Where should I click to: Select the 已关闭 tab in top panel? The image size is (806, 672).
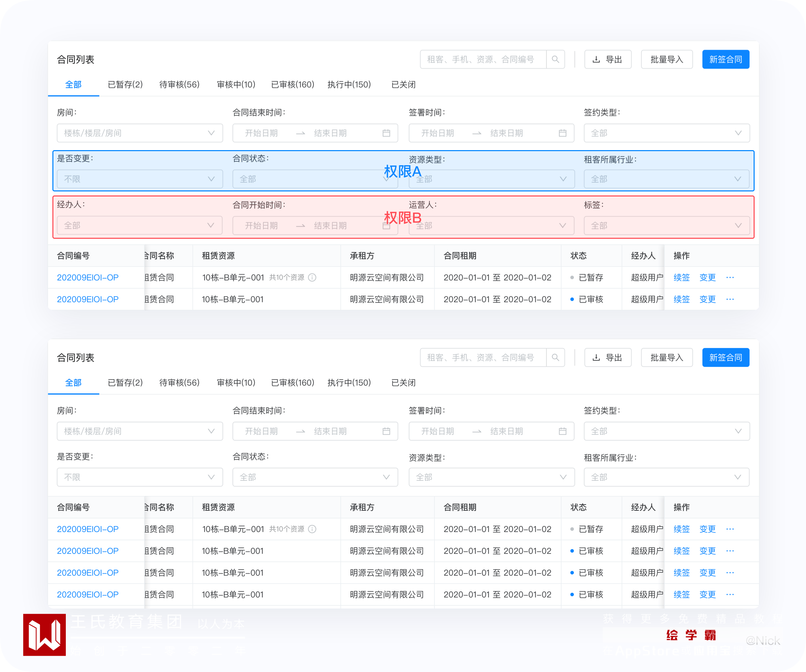point(403,84)
